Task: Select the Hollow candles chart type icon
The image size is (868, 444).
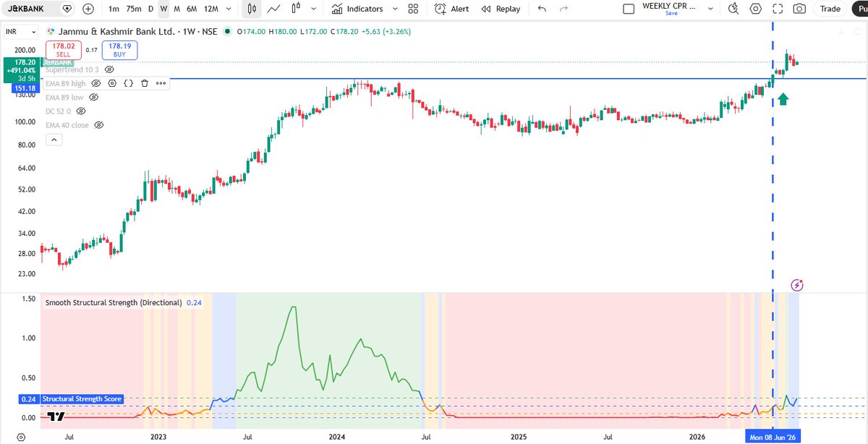Action: point(295,9)
